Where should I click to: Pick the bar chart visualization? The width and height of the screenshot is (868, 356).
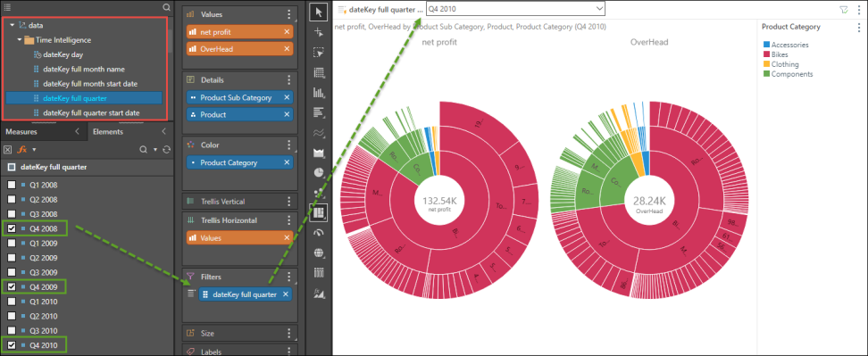pos(318,112)
